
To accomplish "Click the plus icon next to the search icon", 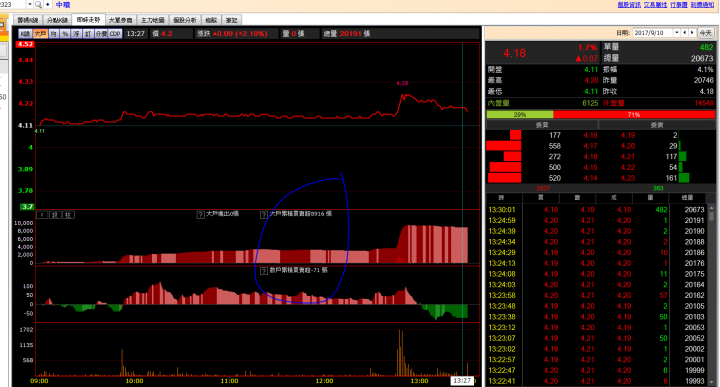I will 47,5.
